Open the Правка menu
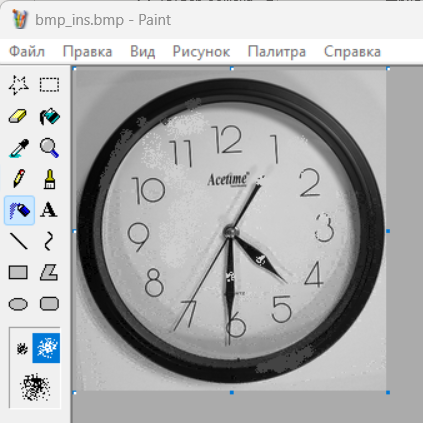This screenshot has height=423, width=423. click(x=87, y=52)
